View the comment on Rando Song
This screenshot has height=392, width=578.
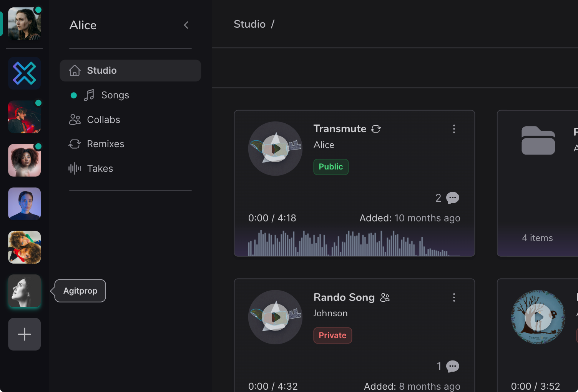[x=452, y=366]
